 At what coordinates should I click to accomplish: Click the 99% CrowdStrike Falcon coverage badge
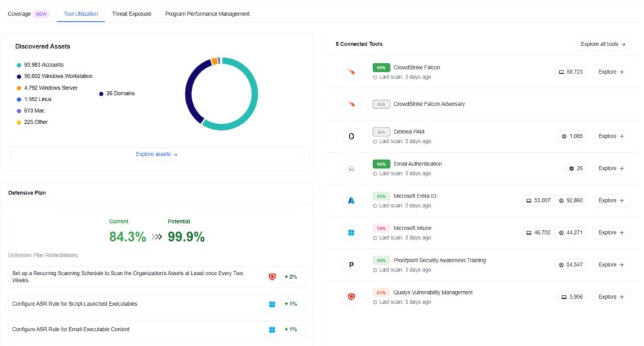[x=381, y=67]
